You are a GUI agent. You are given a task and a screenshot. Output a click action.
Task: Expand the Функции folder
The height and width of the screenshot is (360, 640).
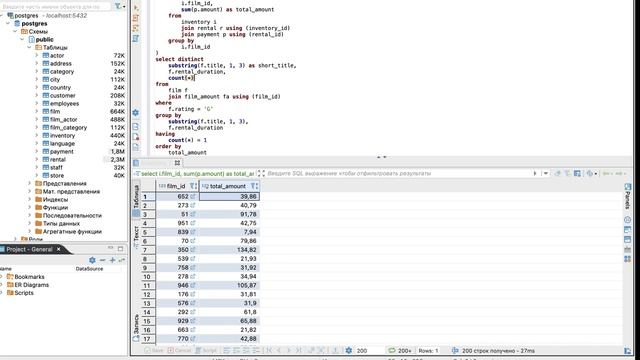29,207
